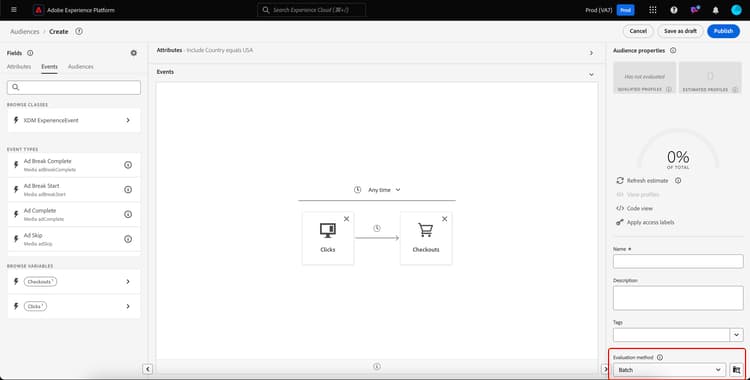
Task: Show info for Ad Break Start event
Action: [128, 190]
